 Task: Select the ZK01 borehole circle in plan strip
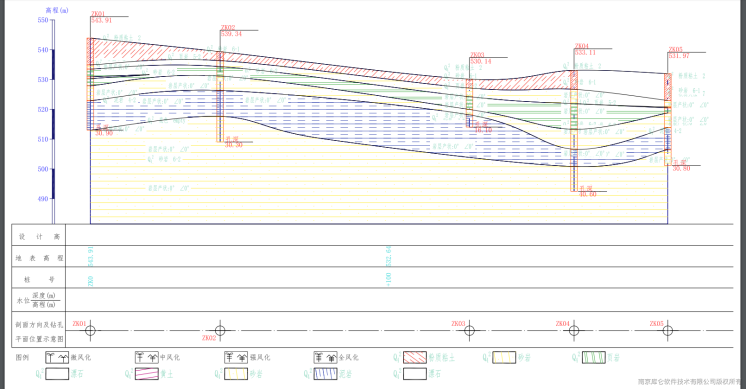pos(90,331)
